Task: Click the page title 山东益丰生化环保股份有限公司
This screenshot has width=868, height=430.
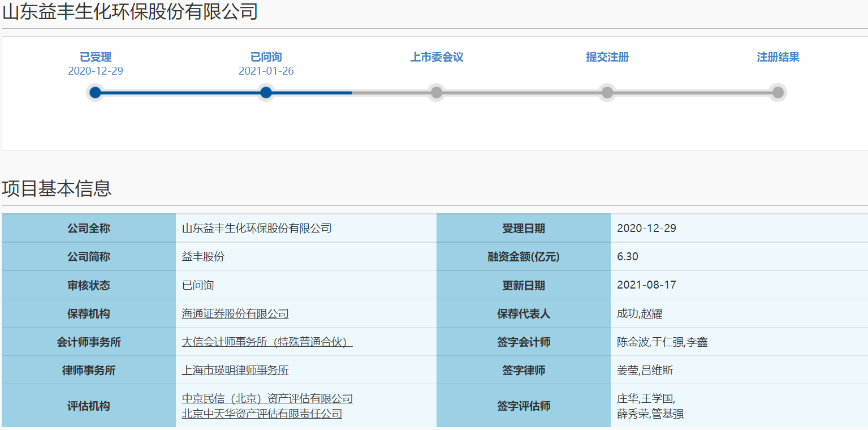Action: pos(130,11)
